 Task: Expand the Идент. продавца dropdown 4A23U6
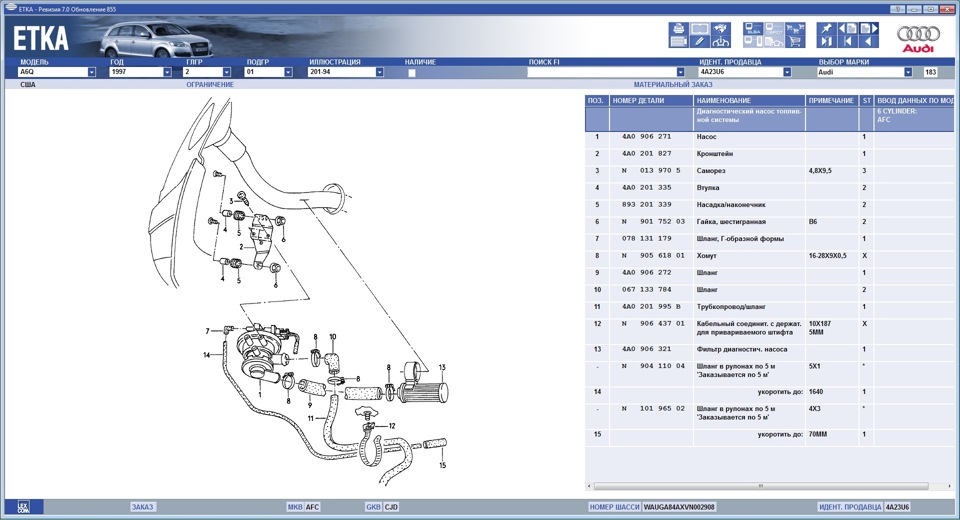[x=787, y=72]
